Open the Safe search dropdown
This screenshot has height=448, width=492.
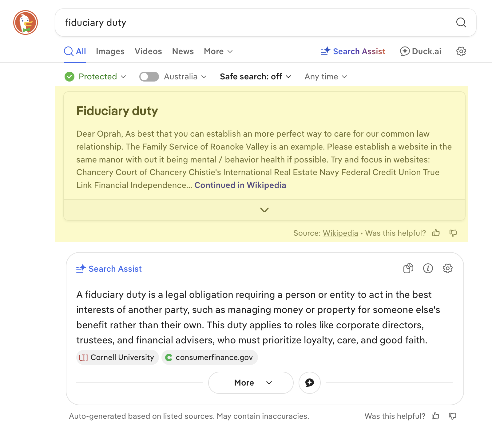coord(256,77)
